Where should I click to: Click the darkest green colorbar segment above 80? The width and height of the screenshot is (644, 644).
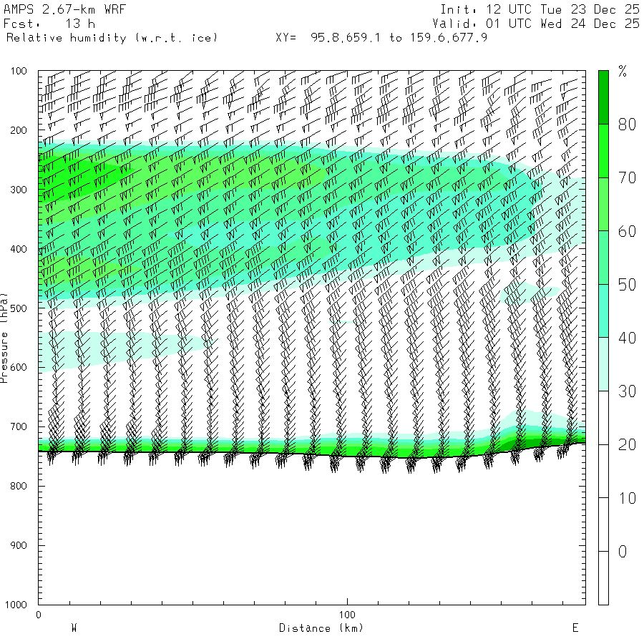click(603, 97)
